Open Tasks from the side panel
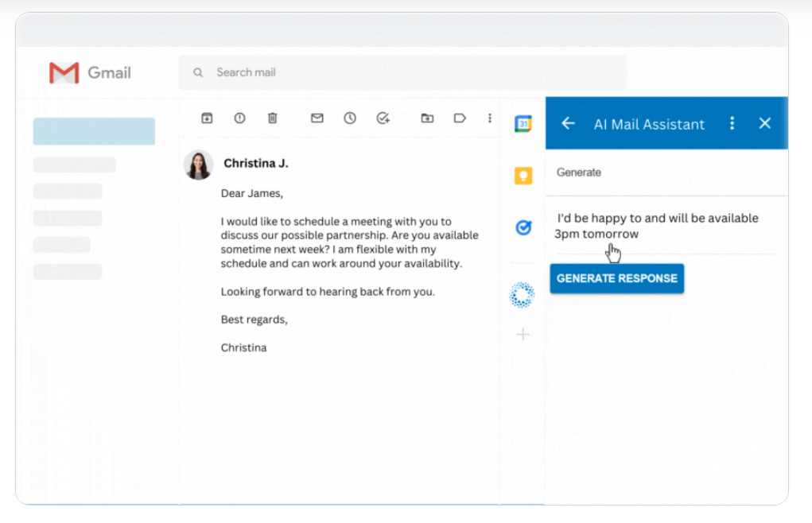The width and height of the screenshot is (812, 523). 523,227
